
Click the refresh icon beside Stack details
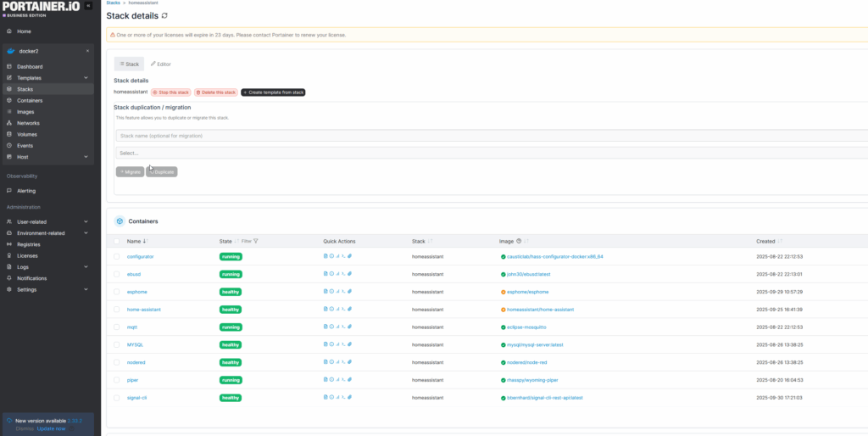[164, 15]
